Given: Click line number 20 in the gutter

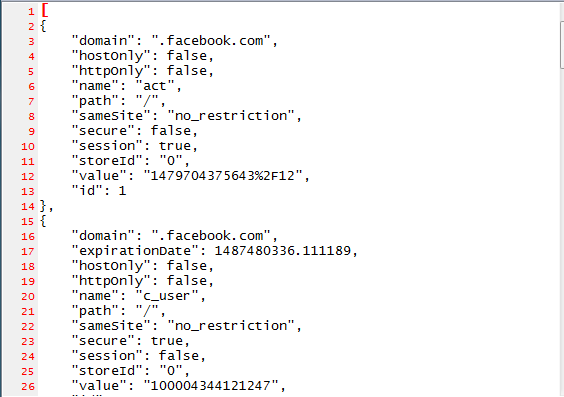Looking at the screenshot, I should click(x=28, y=297).
